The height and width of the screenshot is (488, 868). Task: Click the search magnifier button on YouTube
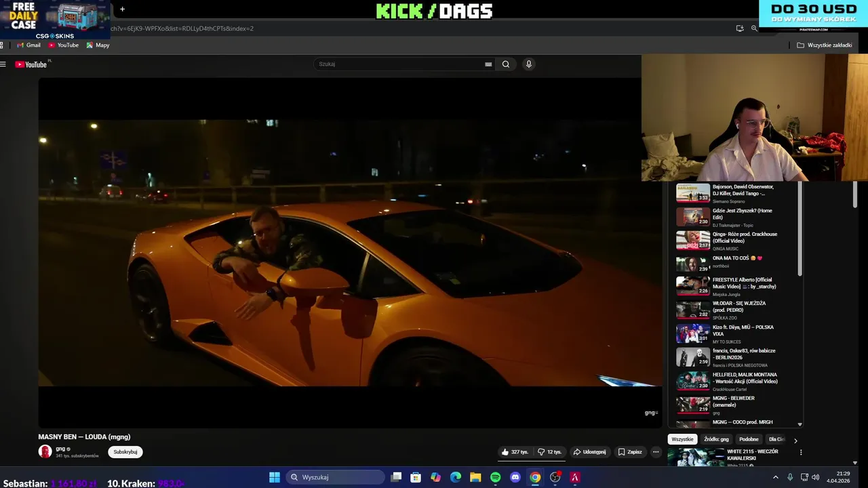point(505,64)
